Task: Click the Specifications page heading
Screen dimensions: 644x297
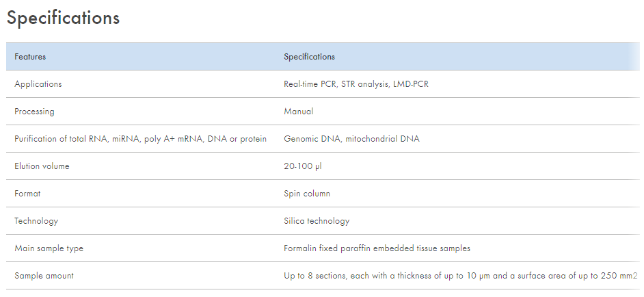Action: pos(64,19)
